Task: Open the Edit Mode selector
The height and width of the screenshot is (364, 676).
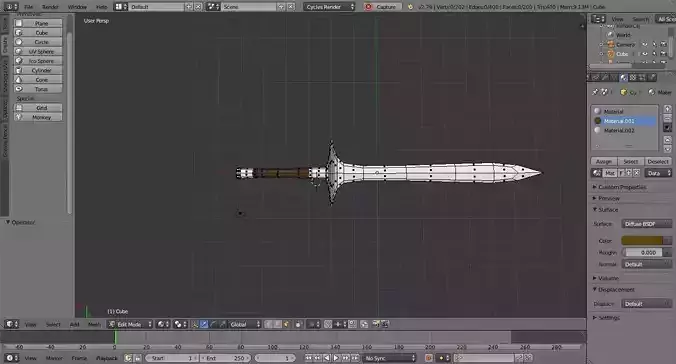Action: click(130, 324)
